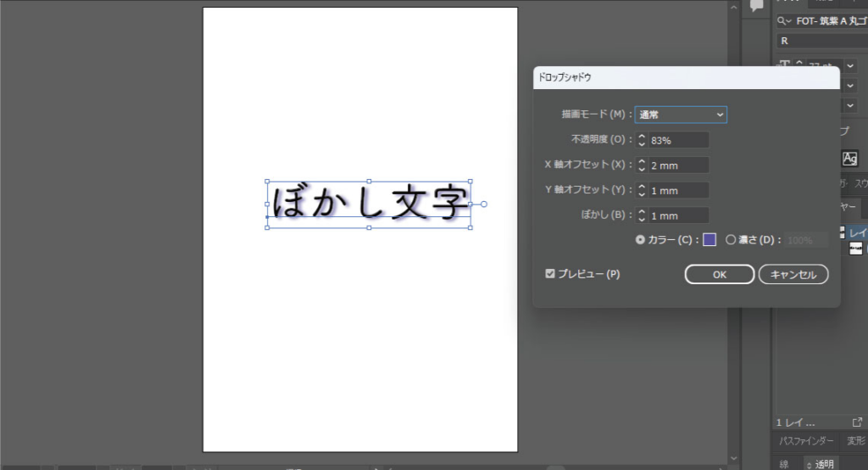Switch to the 変形 tab

(855, 440)
